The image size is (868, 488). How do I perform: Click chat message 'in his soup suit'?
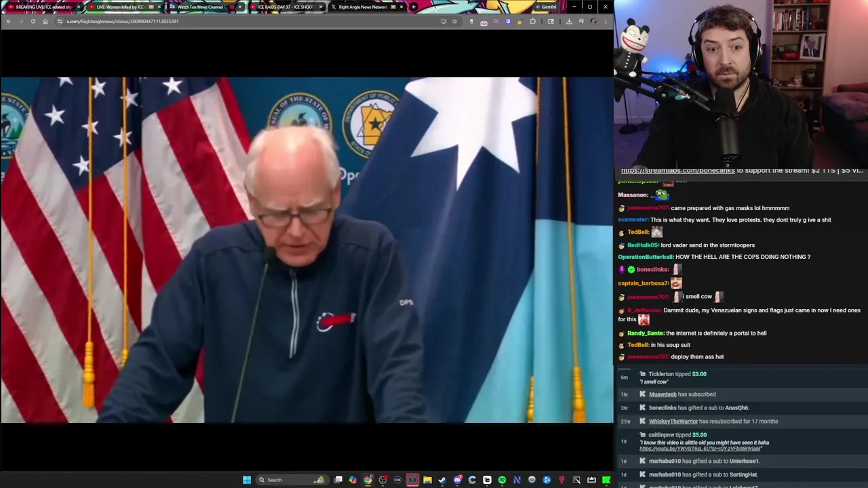point(670,345)
